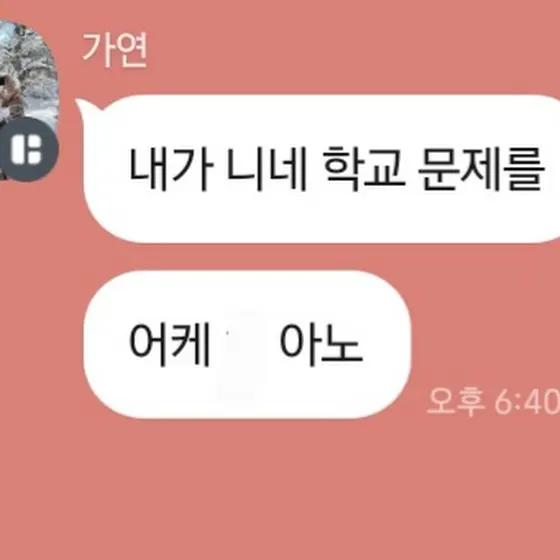Image resolution: width=560 pixels, height=560 pixels.
Task: Tap the word 니네 in first bubble
Action: (266, 169)
